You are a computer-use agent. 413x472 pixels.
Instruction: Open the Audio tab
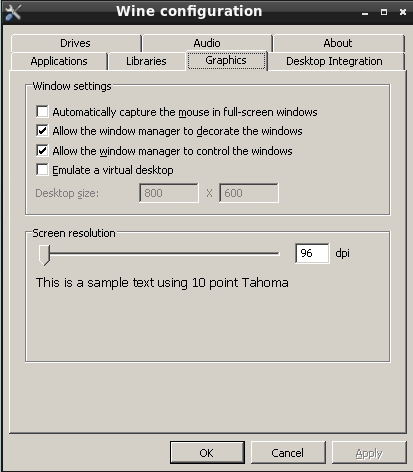coord(207,43)
